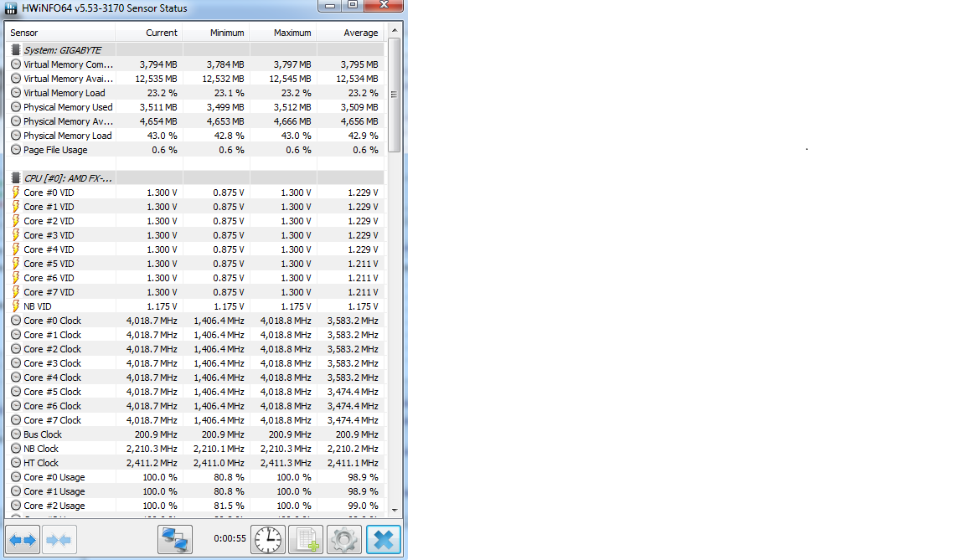
Task: Start logging with the sheet-plus button
Action: tap(306, 540)
